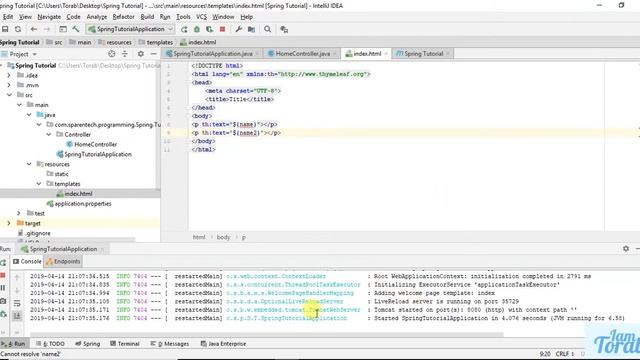640x360 pixels.
Task: Collapse the resources folder
Action: 29,164
